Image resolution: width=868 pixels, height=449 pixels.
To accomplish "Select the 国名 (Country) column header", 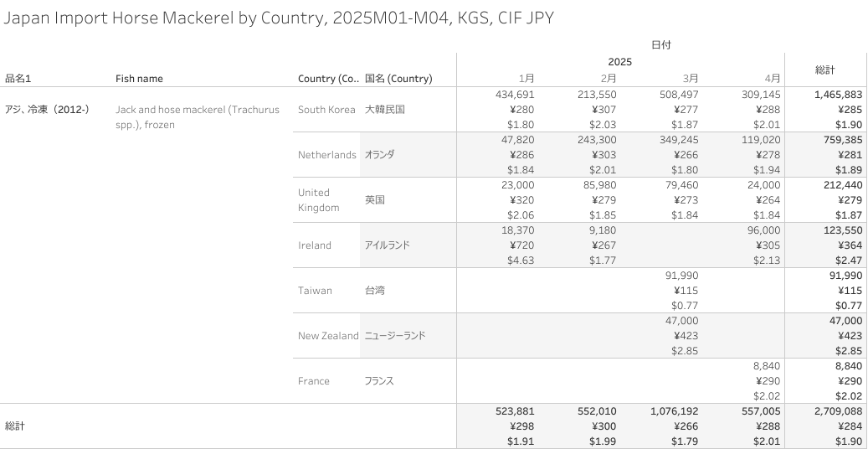I will pyautogui.click(x=398, y=79).
